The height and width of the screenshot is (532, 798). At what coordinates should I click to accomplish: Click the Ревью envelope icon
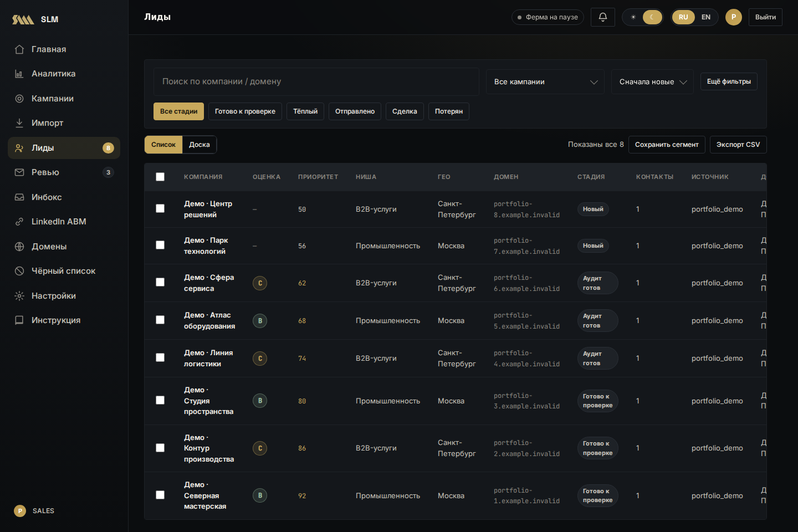click(x=19, y=172)
